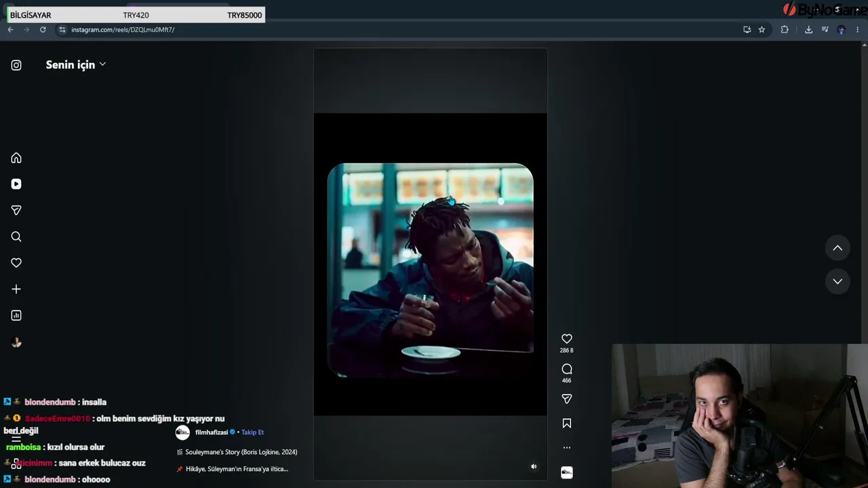The height and width of the screenshot is (488, 868).
Task: Open filmhafizasi profile link
Action: (212, 432)
